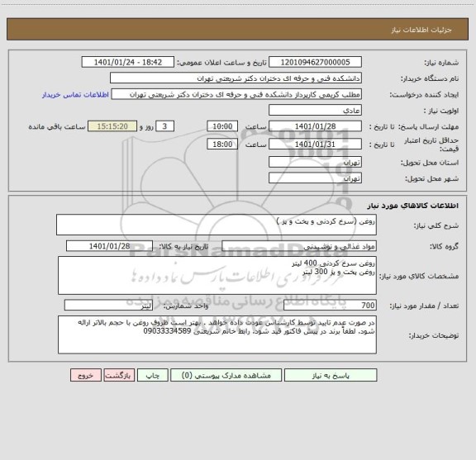Click the حداقل تاریخ اعتبار قیمت label
Image resolution: width=476 pixels, height=460 pixels.
(431, 145)
